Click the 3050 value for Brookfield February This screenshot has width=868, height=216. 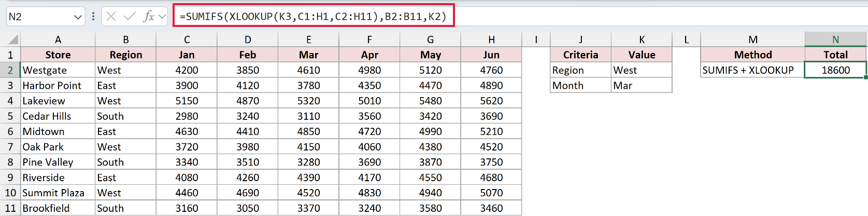point(248,208)
